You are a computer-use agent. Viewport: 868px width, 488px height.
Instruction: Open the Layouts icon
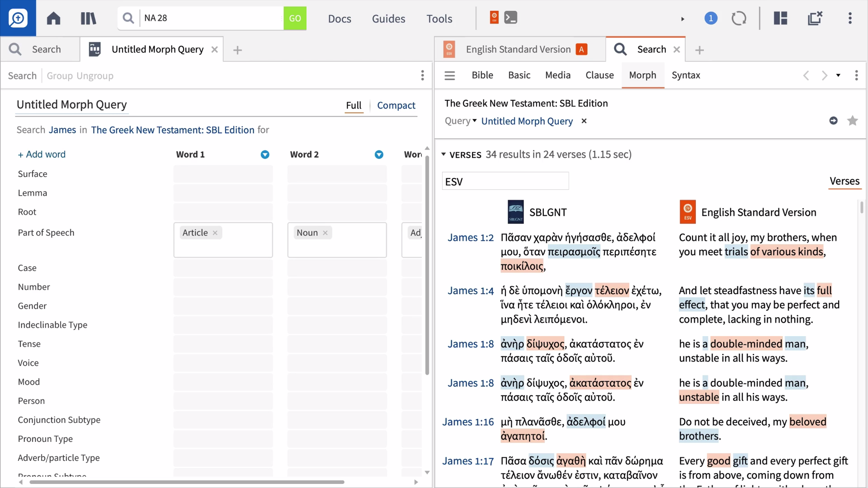(780, 19)
